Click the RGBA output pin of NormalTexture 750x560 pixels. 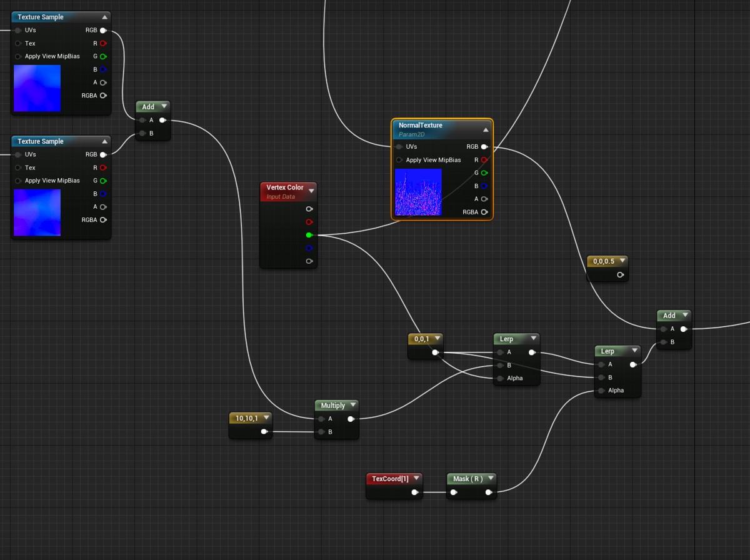pyautogui.click(x=484, y=212)
